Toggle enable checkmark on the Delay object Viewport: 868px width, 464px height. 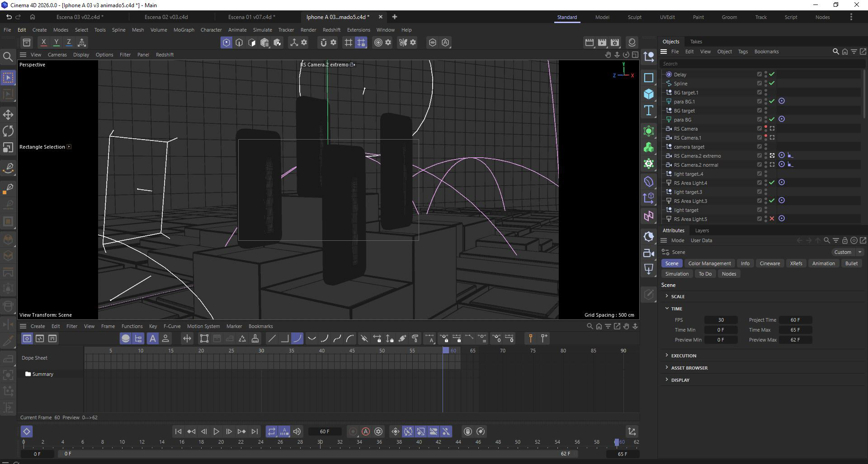[x=772, y=74]
